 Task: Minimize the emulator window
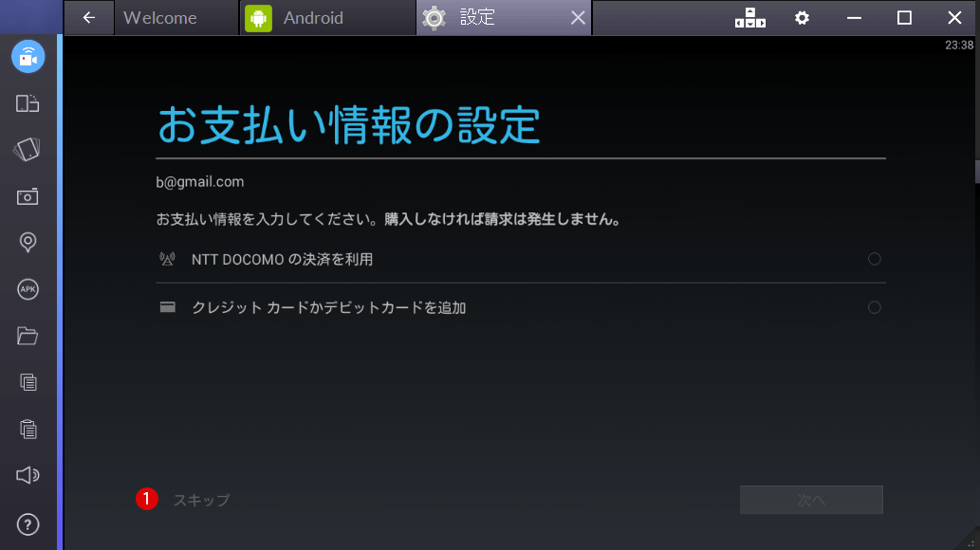tap(854, 17)
